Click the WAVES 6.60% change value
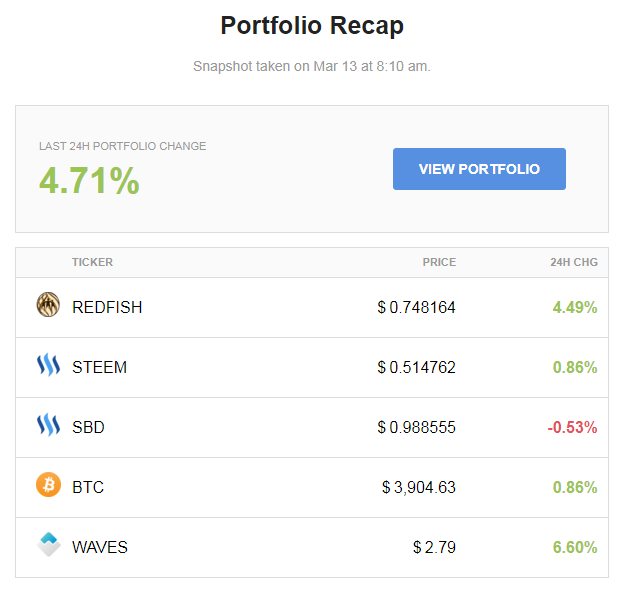 tap(575, 547)
